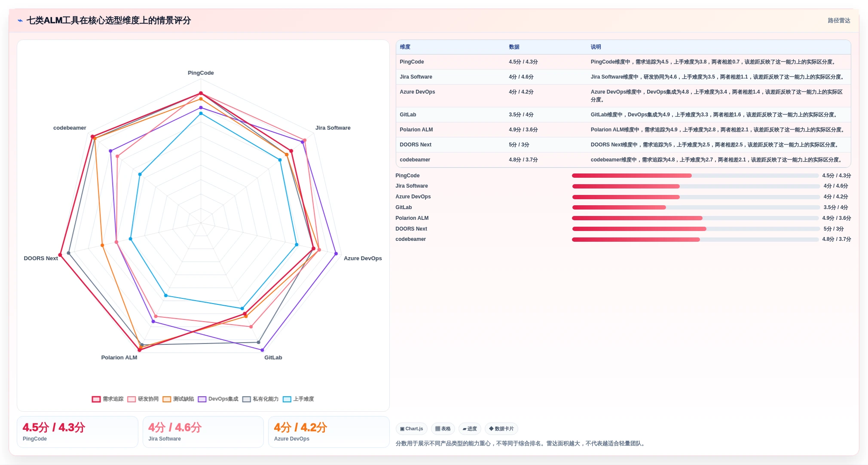
Task: Open the PingCode 4.5分 / 4.3分 data card
Action: tap(77, 432)
